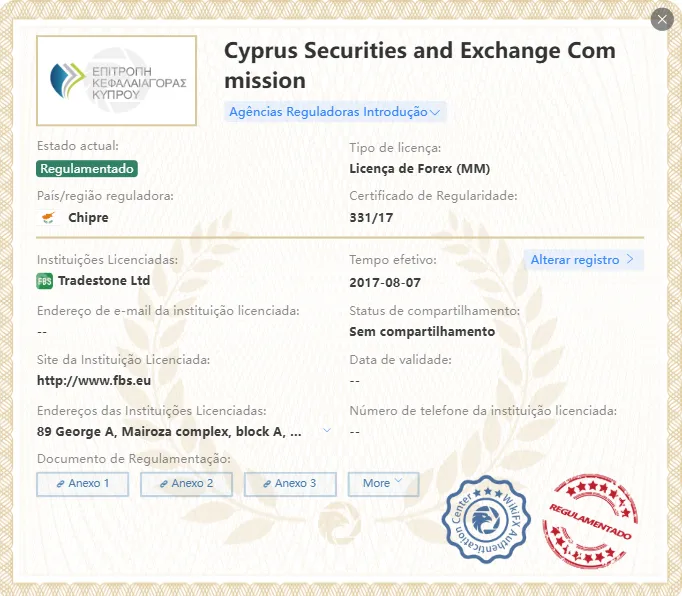Select Cyprus Securities and Exchange Commission title

420,65
